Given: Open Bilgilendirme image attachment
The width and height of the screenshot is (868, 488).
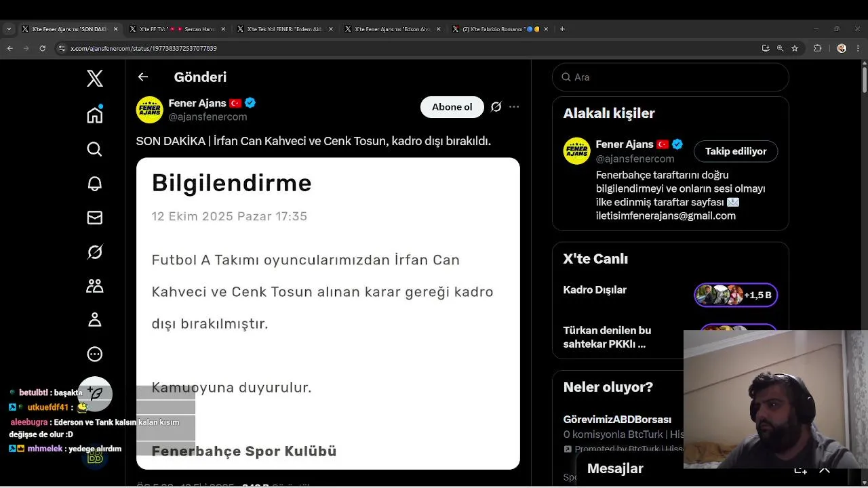Looking at the screenshot, I should coord(328,314).
